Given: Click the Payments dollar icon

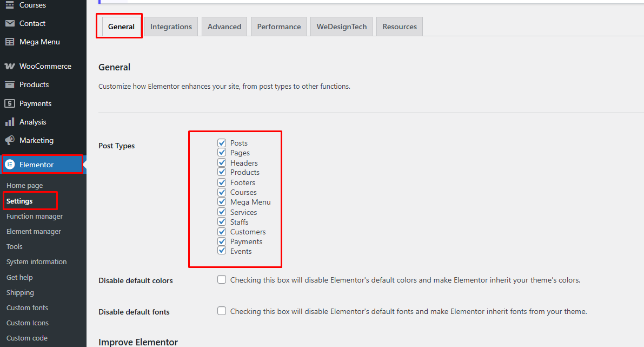Looking at the screenshot, I should pyautogui.click(x=9, y=103).
